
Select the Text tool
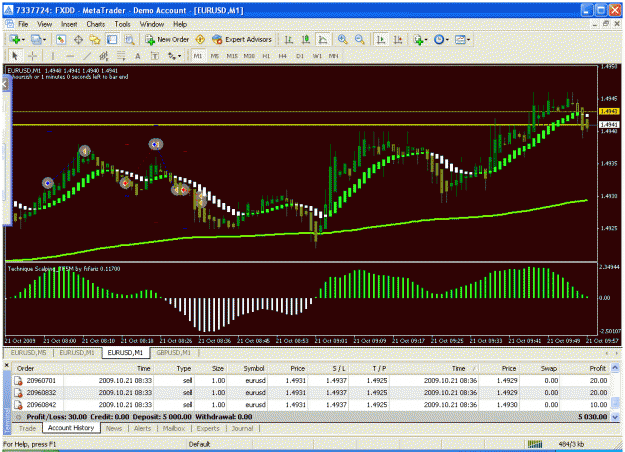(138, 56)
